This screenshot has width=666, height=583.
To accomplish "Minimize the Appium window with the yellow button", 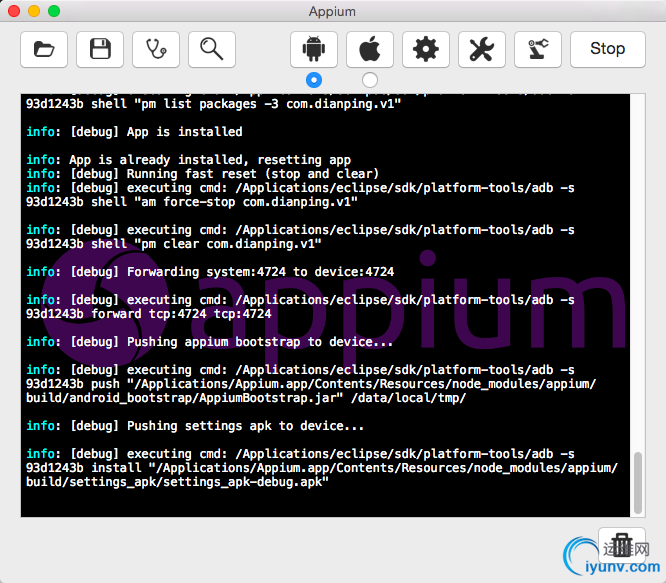I will pos(34,11).
